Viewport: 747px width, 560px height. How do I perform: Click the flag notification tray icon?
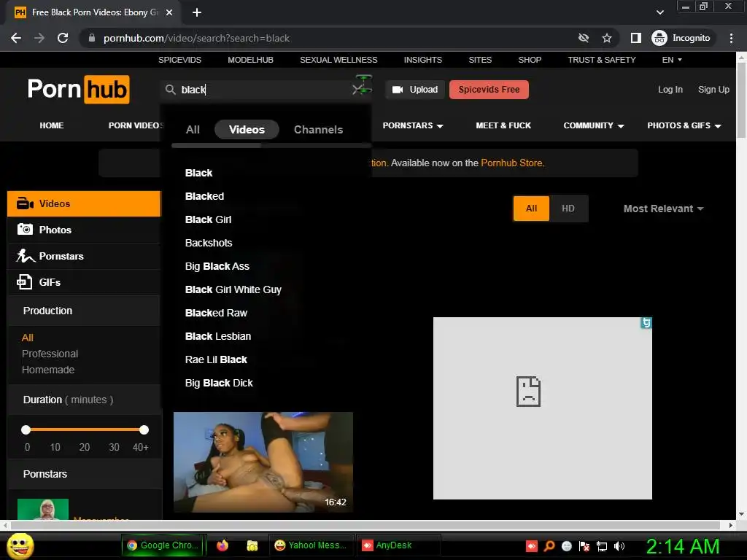(x=584, y=546)
